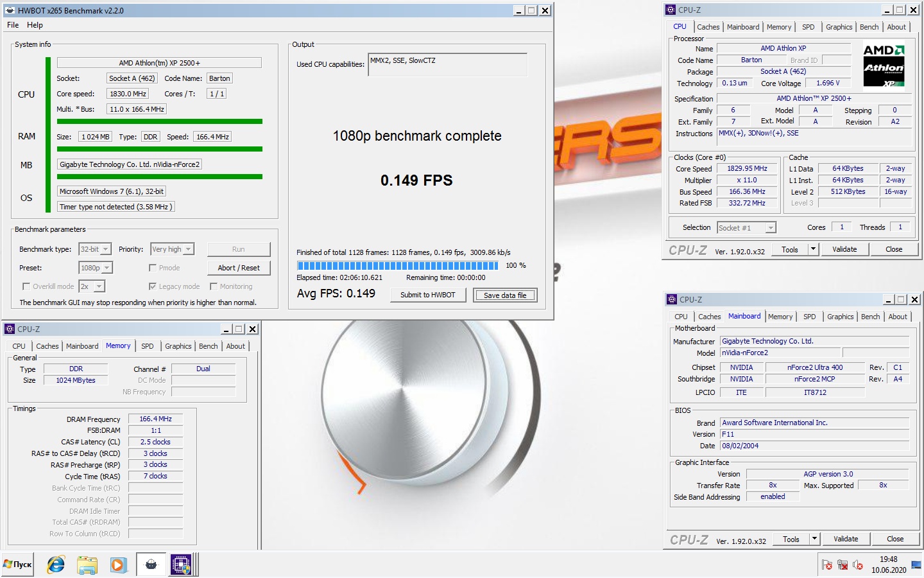Image resolution: width=924 pixels, height=578 pixels.
Task: Click the green CPU info indicator bar
Action: 47,134
